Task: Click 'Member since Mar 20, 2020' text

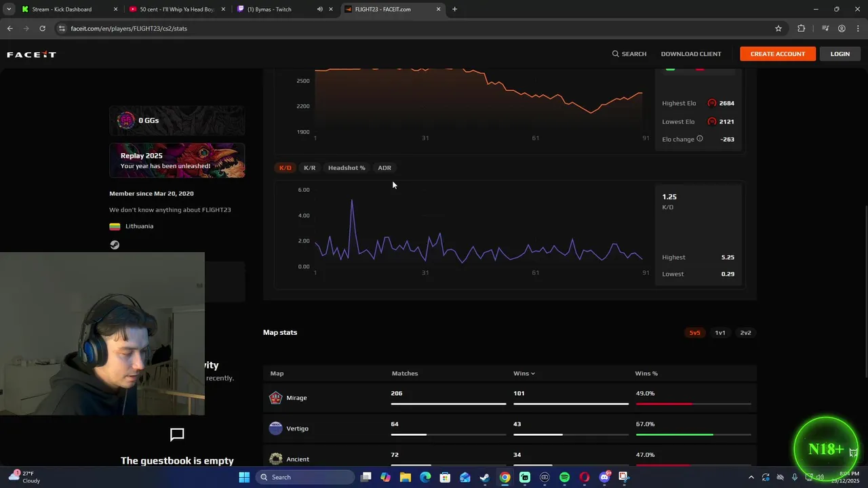Action: 152,194
